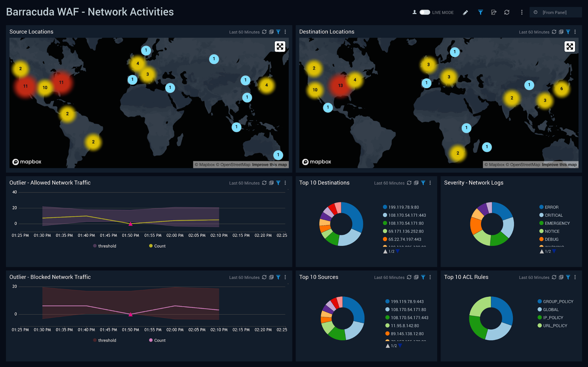This screenshot has width=588, height=367.
Task: Open the dashboard's three-dot overflow menu
Action: point(522,12)
